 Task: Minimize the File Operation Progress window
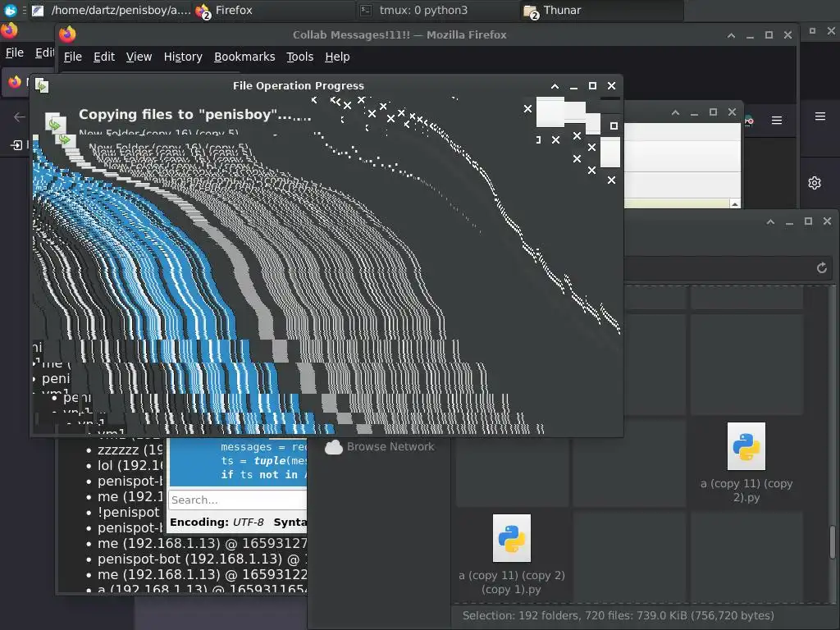(573, 85)
